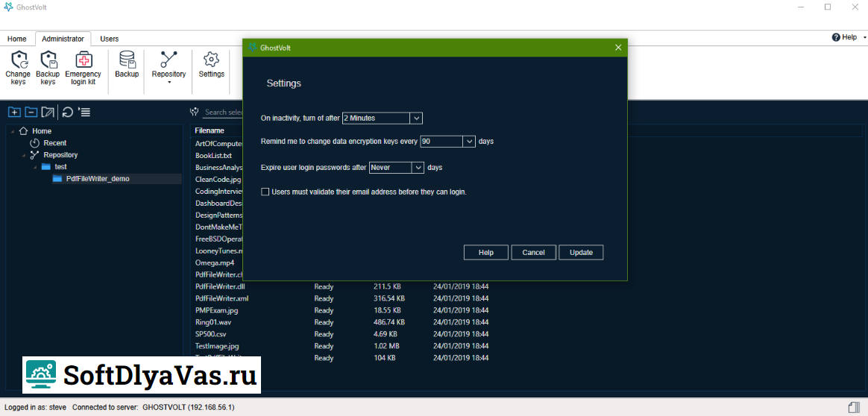This screenshot has height=416, width=868.
Task: Click the collapse list icon above tree
Action: [84, 113]
